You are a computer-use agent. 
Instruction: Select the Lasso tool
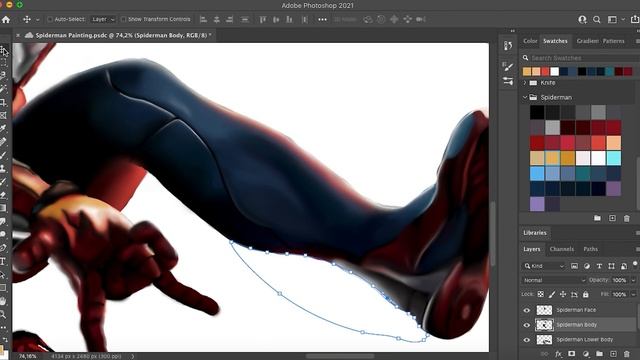[3, 76]
